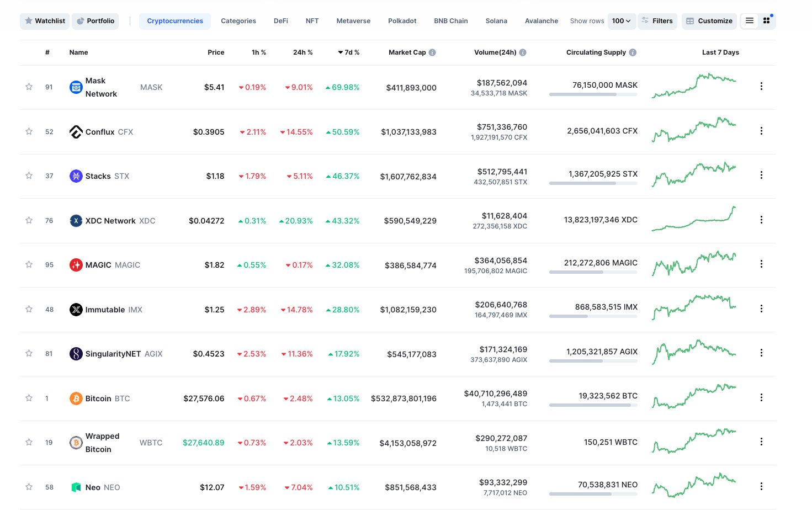Open more options for Neo
812x510 pixels.
(x=761, y=486)
